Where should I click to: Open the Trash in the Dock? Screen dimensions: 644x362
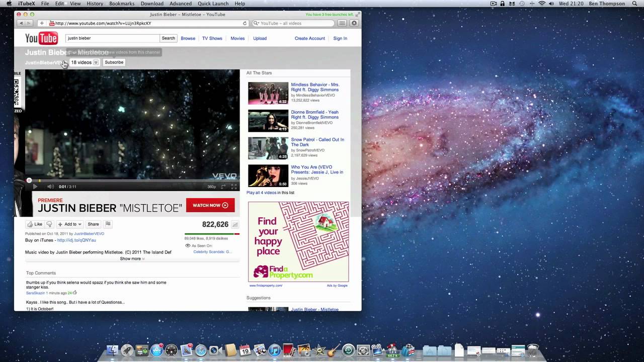533,350
